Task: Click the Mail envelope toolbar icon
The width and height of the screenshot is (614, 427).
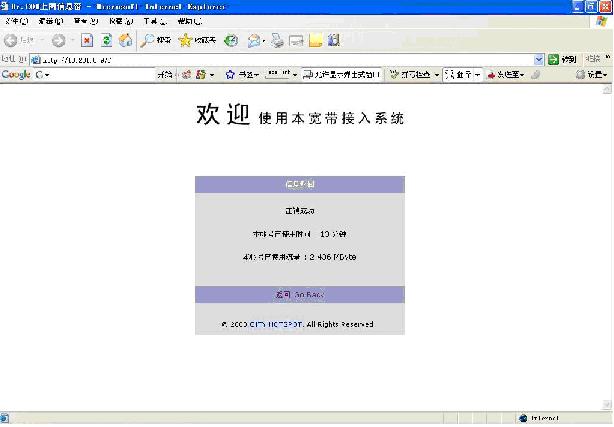Action: pyautogui.click(x=255, y=41)
